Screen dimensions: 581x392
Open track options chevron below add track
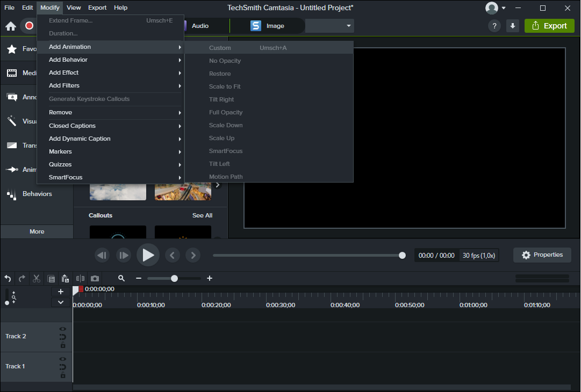[61, 302]
